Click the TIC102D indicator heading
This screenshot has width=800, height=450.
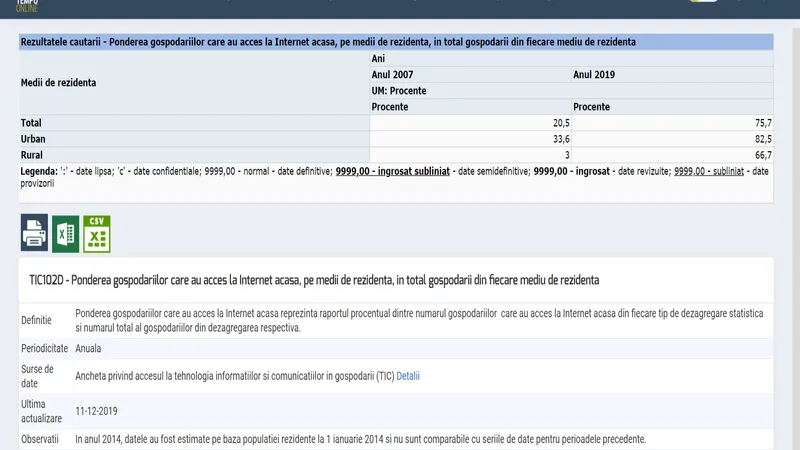tap(314, 280)
